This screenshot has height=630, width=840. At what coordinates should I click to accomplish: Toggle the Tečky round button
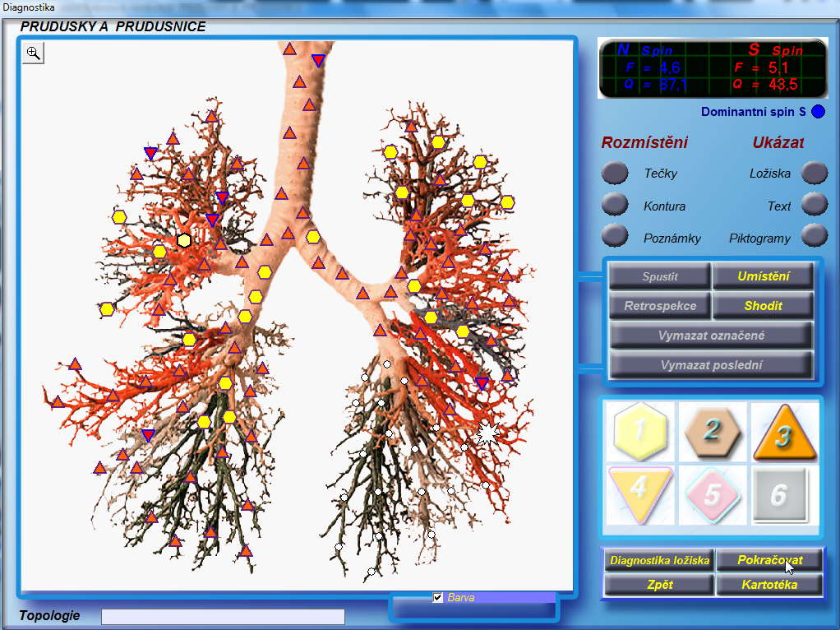tap(615, 174)
